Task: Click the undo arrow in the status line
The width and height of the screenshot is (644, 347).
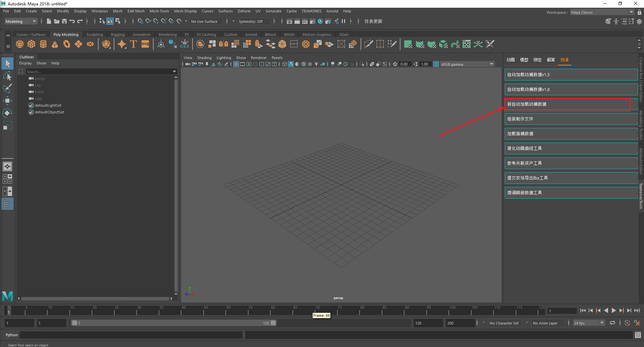Action: [x=72, y=21]
